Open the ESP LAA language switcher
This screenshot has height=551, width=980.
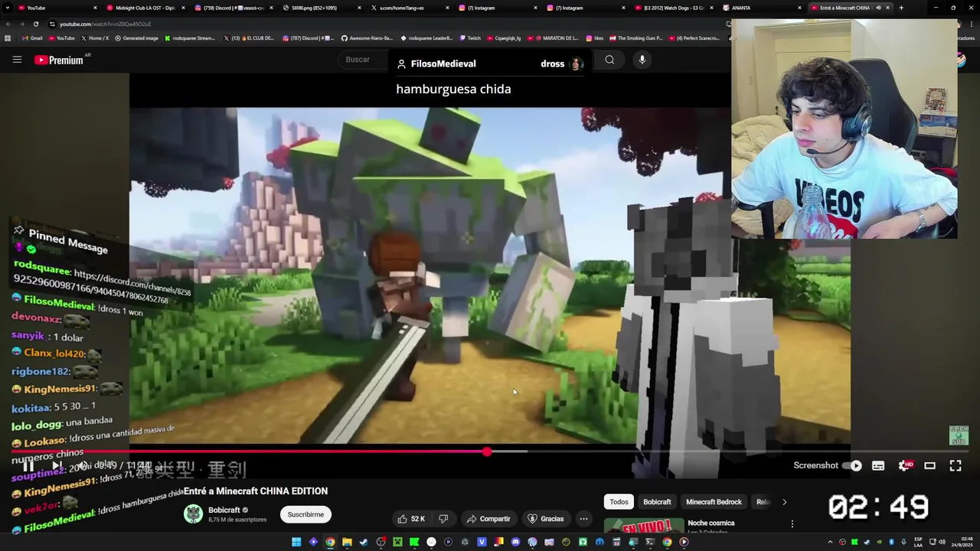coord(919,542)
